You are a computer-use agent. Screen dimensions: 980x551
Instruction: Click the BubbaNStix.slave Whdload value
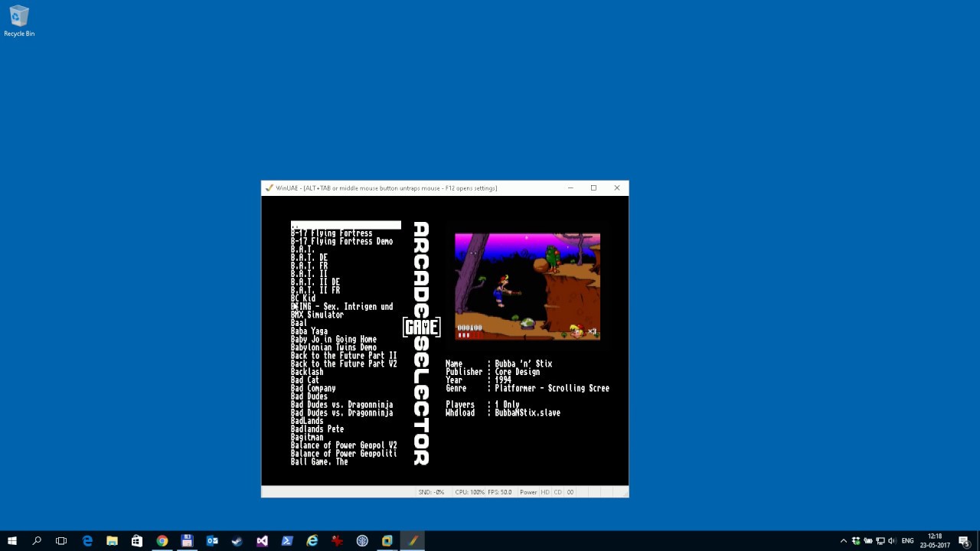coord(528,412)
